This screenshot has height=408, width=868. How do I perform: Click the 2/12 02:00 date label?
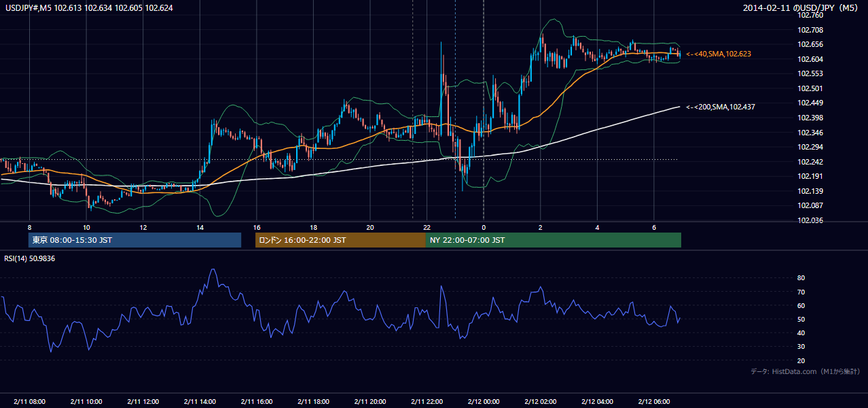[541, 401]
